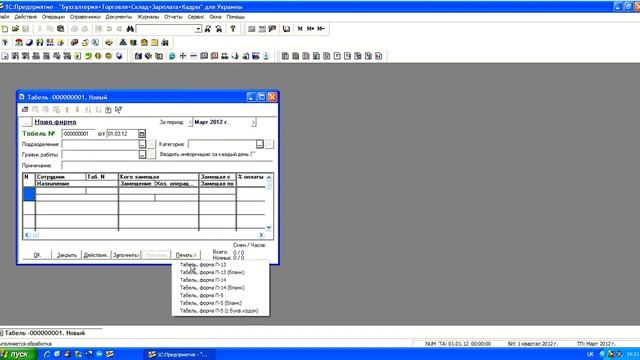Click the M- memory subtract button
Screen dimensions: 640x360
321,29
